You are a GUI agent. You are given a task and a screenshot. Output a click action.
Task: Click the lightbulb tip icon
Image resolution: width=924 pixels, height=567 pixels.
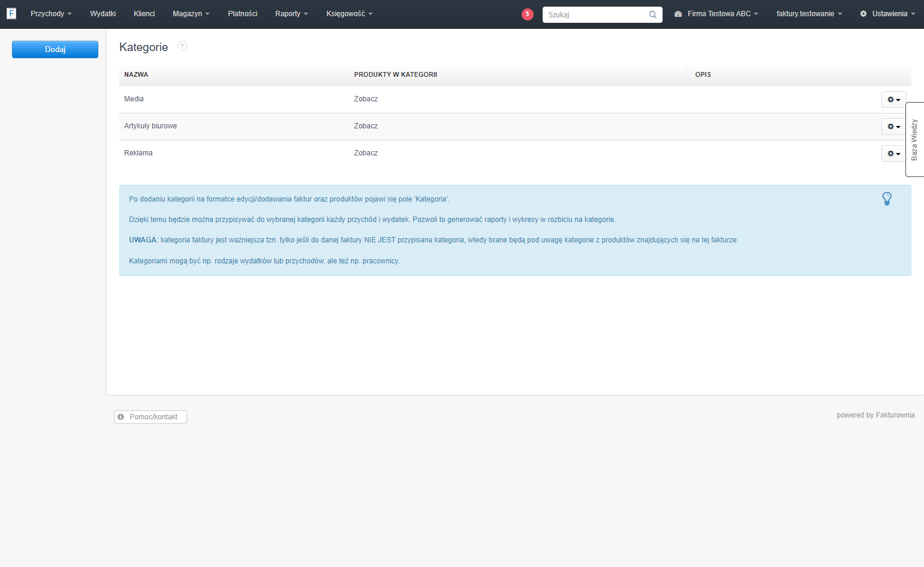pos(887,199)
